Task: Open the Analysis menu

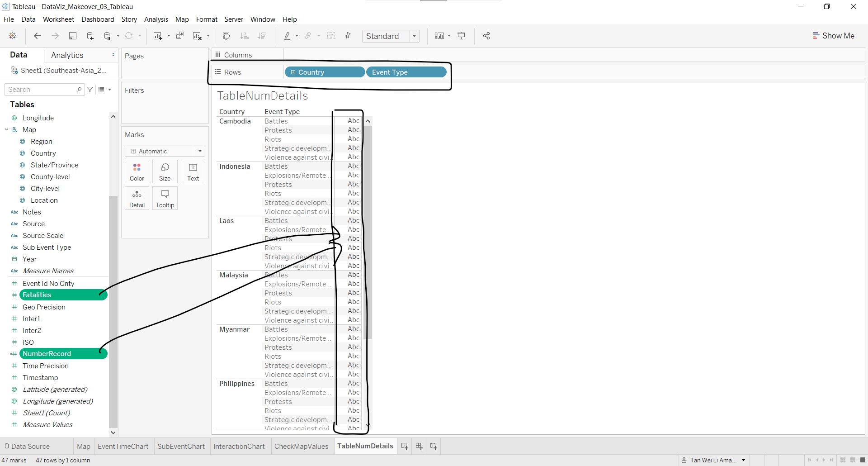Action: coord(156,19)
